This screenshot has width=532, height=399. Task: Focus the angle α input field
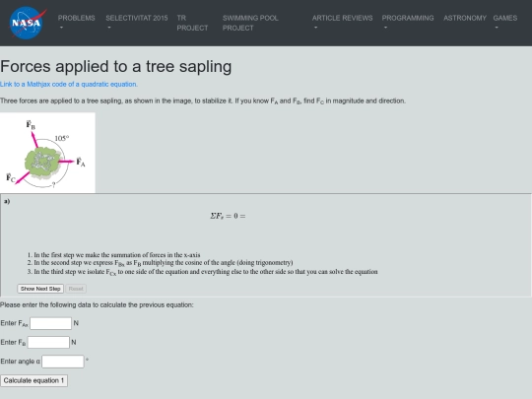point(63,362)
